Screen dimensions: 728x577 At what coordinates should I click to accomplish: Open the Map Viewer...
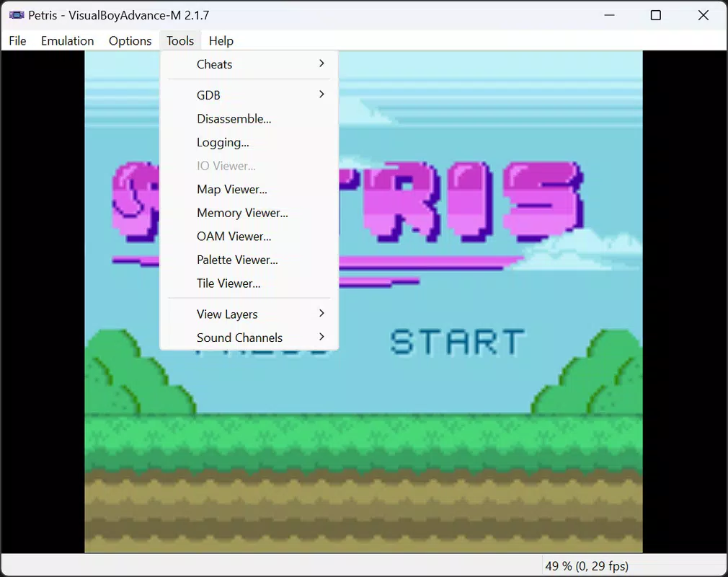(x=249, y=190)
